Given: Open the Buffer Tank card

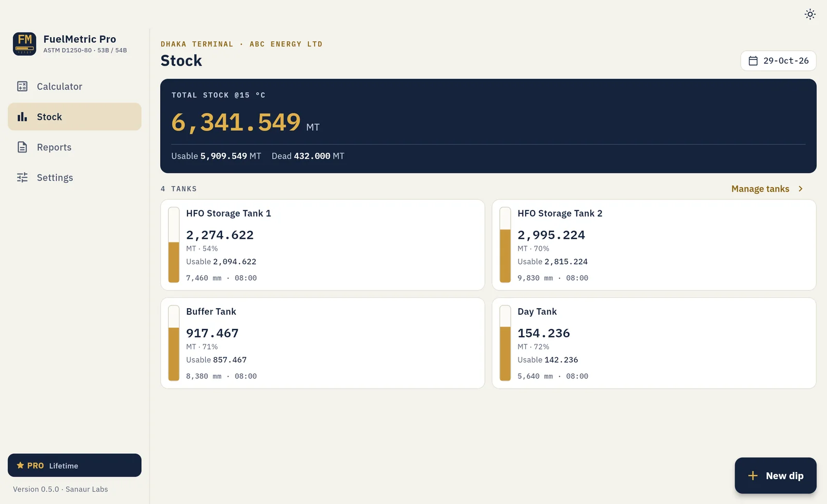Looking at the screenshot, I should pyautogui.click(x=323, y=343).
